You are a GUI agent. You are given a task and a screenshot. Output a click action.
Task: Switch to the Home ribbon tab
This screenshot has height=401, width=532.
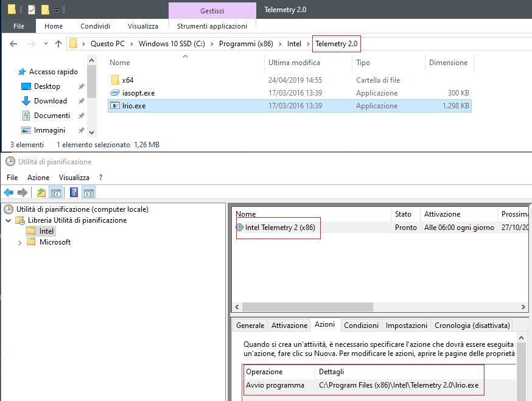click(54, 26)
